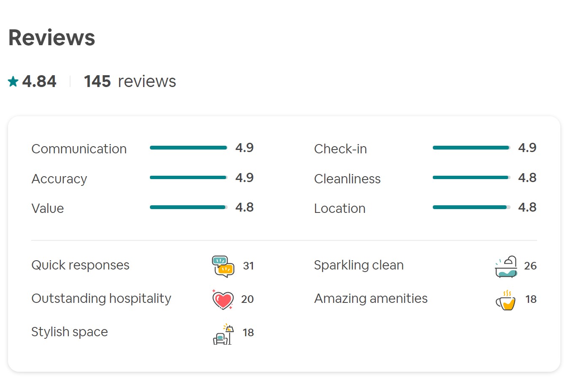Click the Cleanliness rating bar
The height and width of the screenshot is (392, 581).
click(x=472, y=177)
